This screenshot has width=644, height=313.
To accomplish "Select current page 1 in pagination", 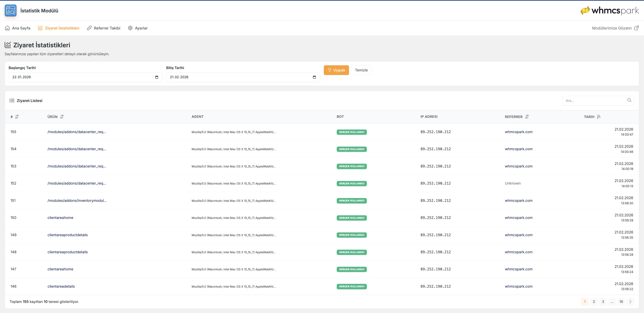I will click(584, 301).
